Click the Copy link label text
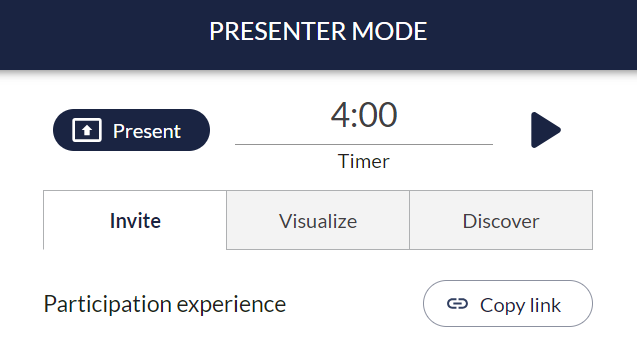The height and width of the screenshot is (361, 637). (x=520, y=305)
